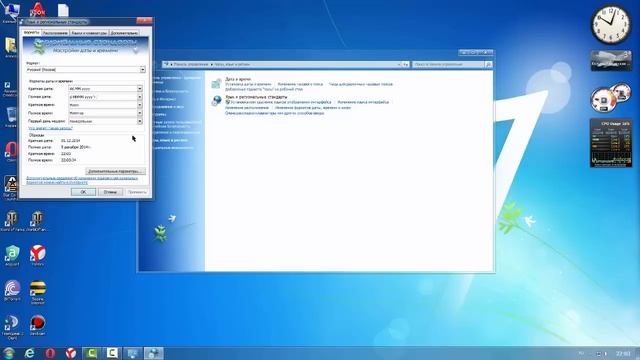
Task: Open the Recycle Bin desktop icon
Action: [x=11, y=116]
